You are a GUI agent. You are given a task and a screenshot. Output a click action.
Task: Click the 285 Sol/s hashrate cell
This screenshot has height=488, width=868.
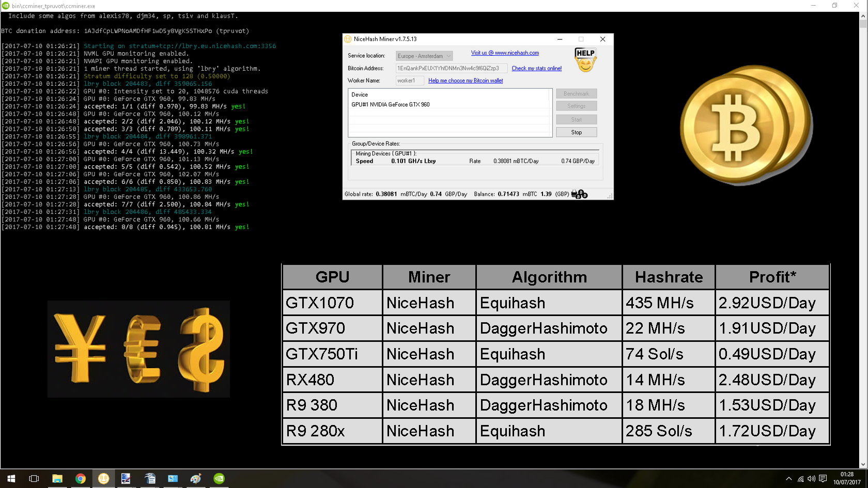tap(669, 431)
